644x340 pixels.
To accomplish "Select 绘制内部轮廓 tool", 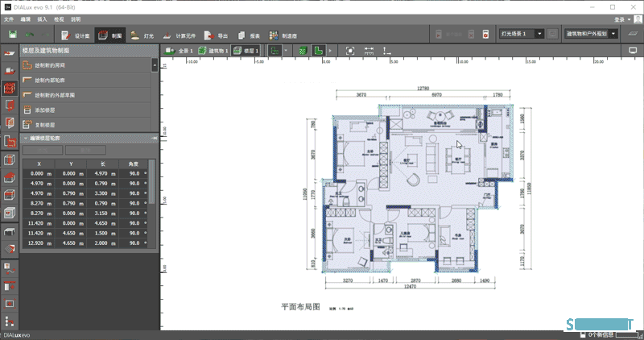I will 86,81.
